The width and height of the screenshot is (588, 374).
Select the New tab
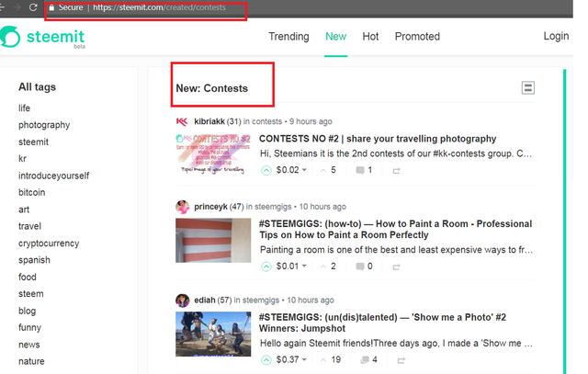click(x=335, y=37)
